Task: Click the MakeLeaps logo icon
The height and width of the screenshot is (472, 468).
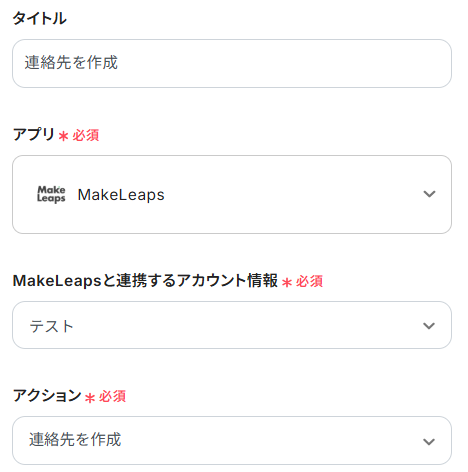Action: (51, 194)
